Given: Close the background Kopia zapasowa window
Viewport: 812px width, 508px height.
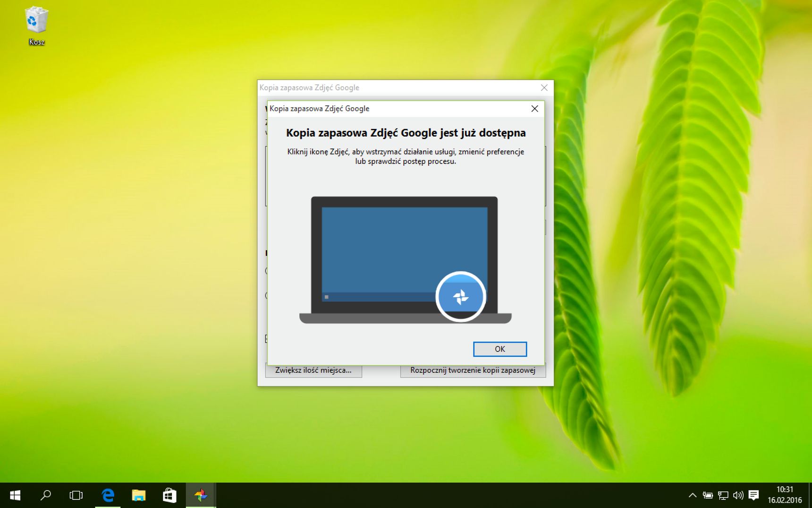Looking at the screenshot, I should [x=544, y=87].
